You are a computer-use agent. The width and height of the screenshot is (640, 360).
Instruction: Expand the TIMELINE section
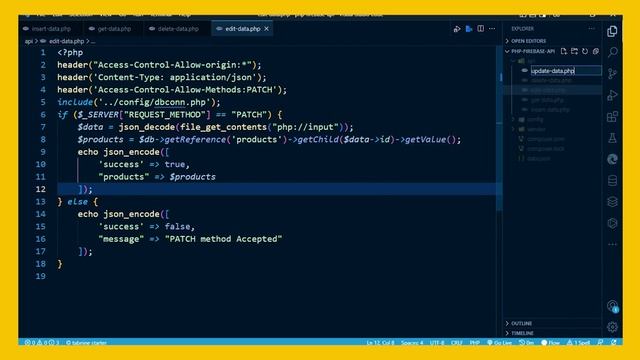pyautogui.click(x=522, y=333)
